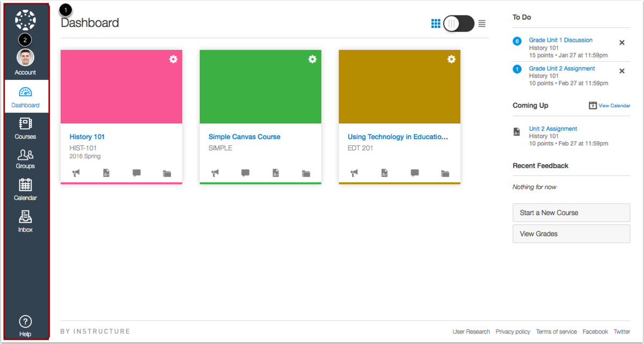Open the History 101 discussions icon
The image size is (644, 344).
[x=136, y=173]
